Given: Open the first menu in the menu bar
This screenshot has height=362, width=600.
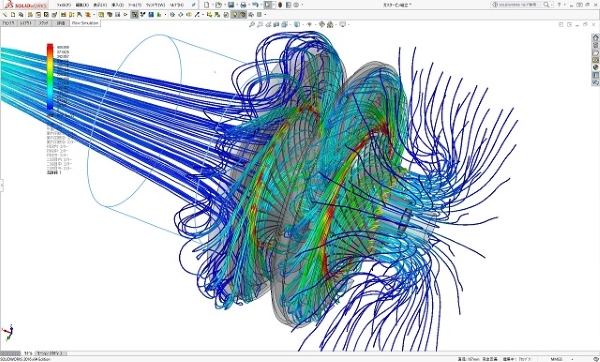Looking at the screenshot, I should pos(64,5).
